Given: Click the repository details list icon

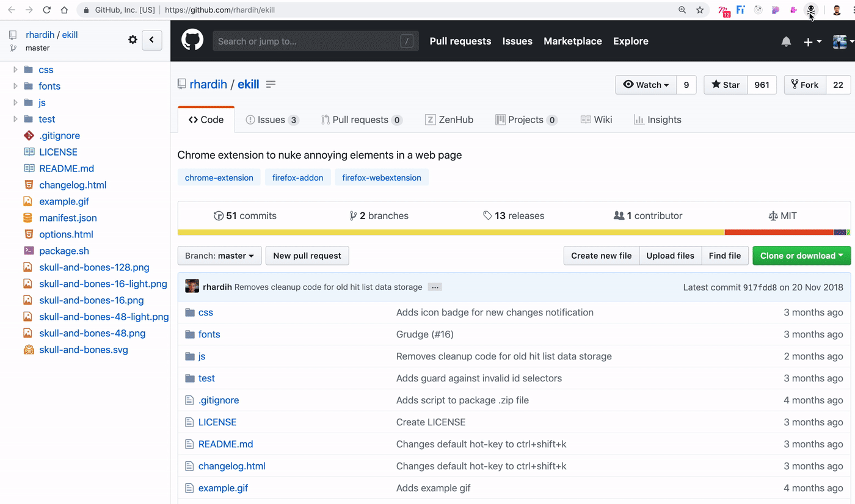Looking at the screenshot, I should point(271,84).
